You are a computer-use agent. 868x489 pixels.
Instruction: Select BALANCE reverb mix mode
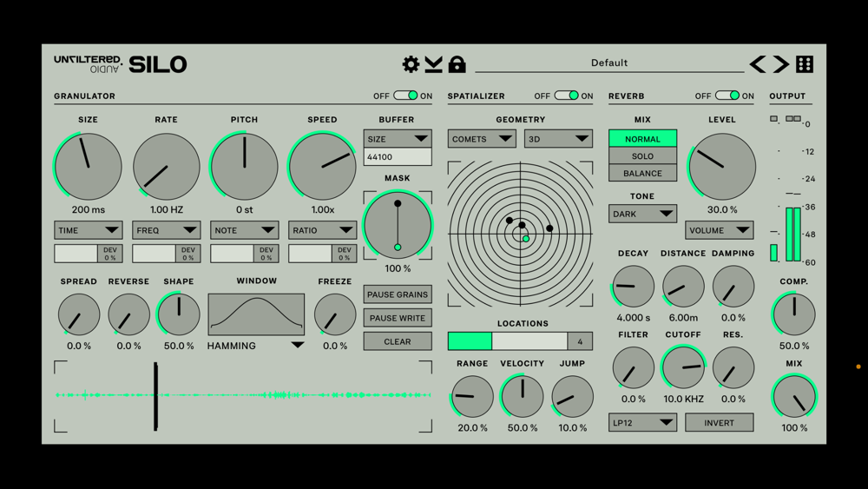pyautogui.click(x=642, y=174)
